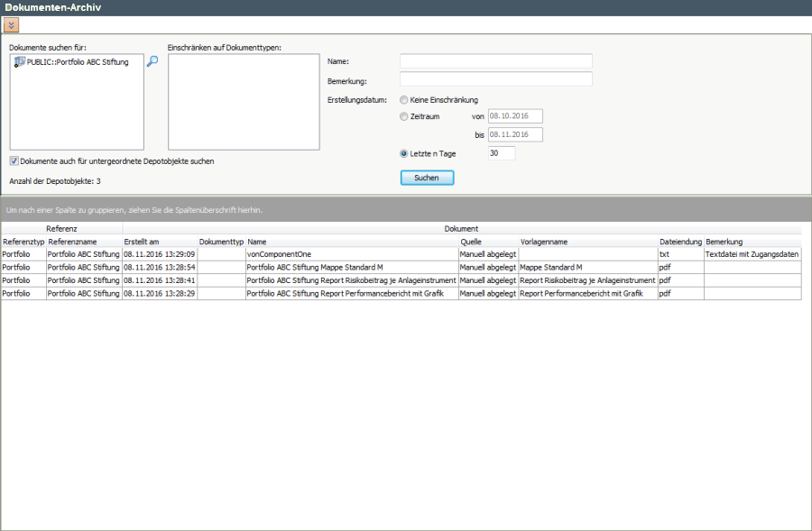Click the 'Dateiendung' column header

[680, 242]
